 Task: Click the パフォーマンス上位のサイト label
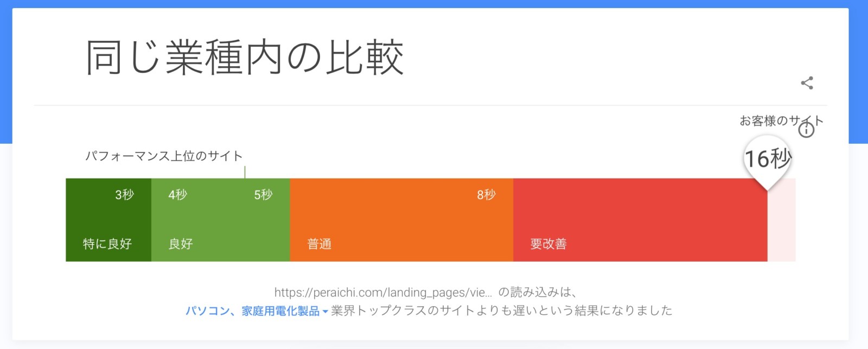[164, 156]
